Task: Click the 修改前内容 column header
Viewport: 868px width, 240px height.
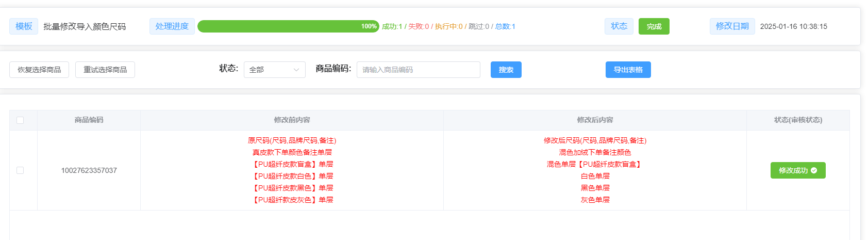Action: coord(292,120)
